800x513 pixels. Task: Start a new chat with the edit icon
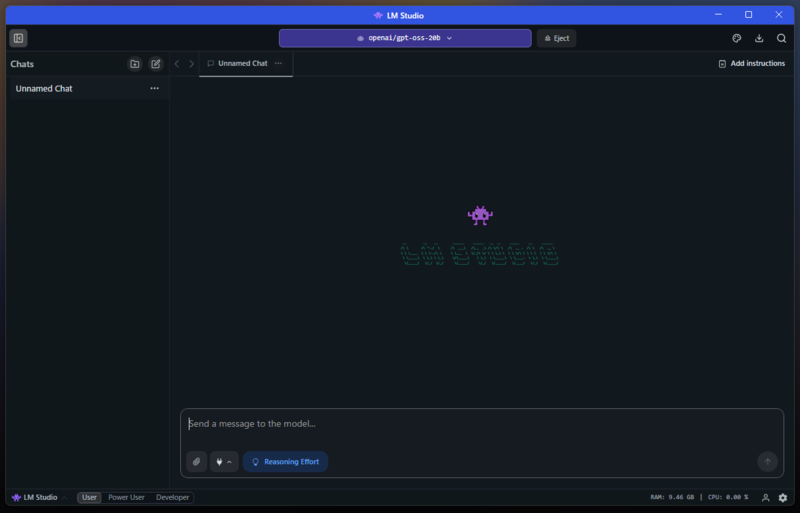(x=156, y=64)
